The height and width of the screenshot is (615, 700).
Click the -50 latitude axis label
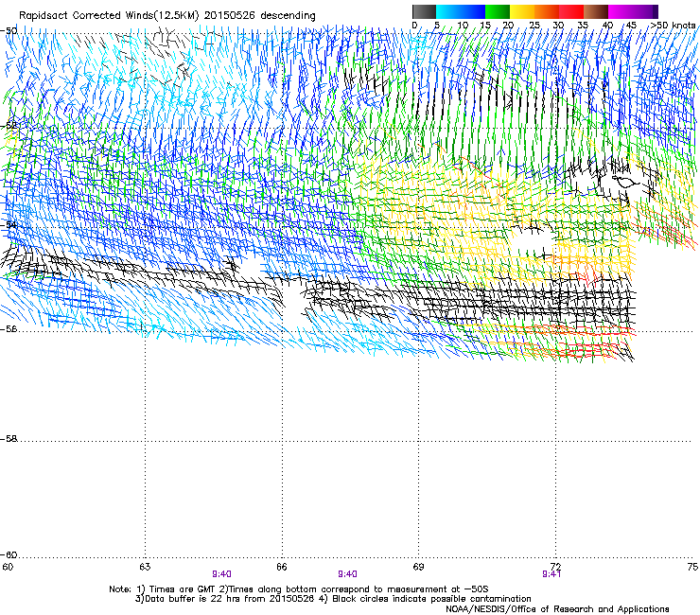(x=9, y=31)
